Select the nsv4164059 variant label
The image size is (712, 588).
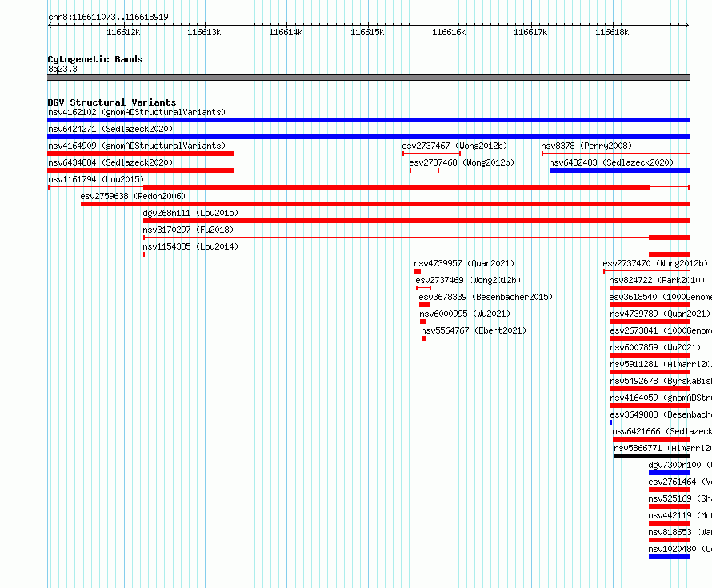[x=661, y=398]
